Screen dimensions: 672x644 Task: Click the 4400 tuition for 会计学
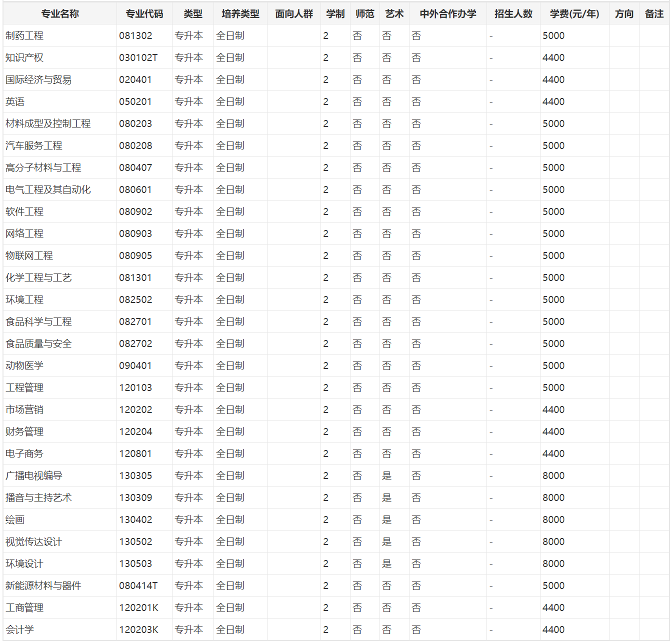point(553,630)
